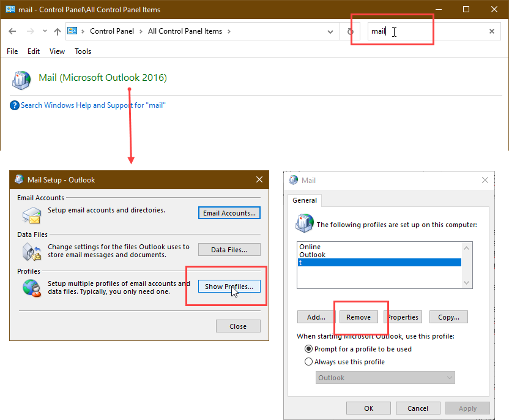Click profile list scroll down arrow
Image resolution: width=509 pixels, height=420 pixels.
[466, 283]
